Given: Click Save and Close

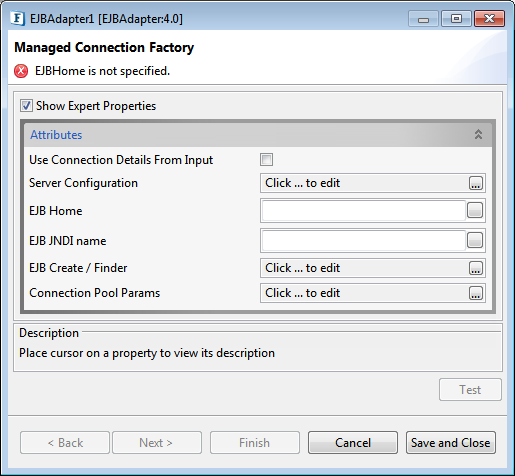Looking at the screenshot, I should tap(451, 443).
